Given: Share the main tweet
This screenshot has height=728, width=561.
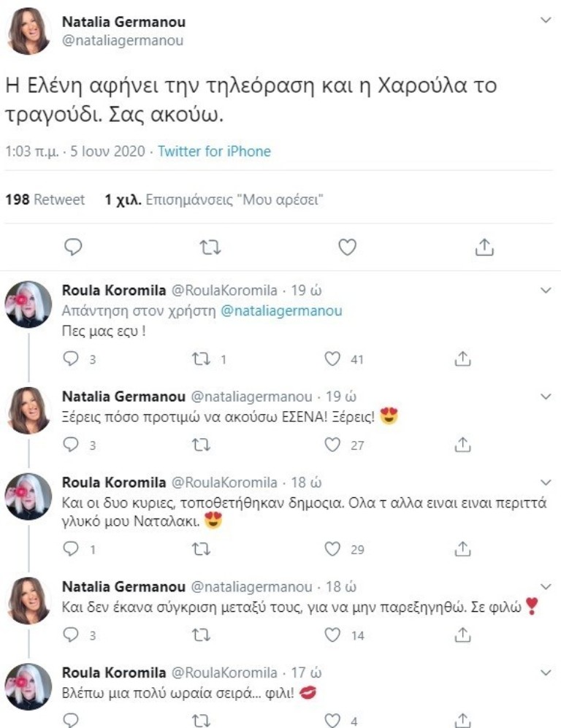Looking at the screenshot, I should coord(484,248).
